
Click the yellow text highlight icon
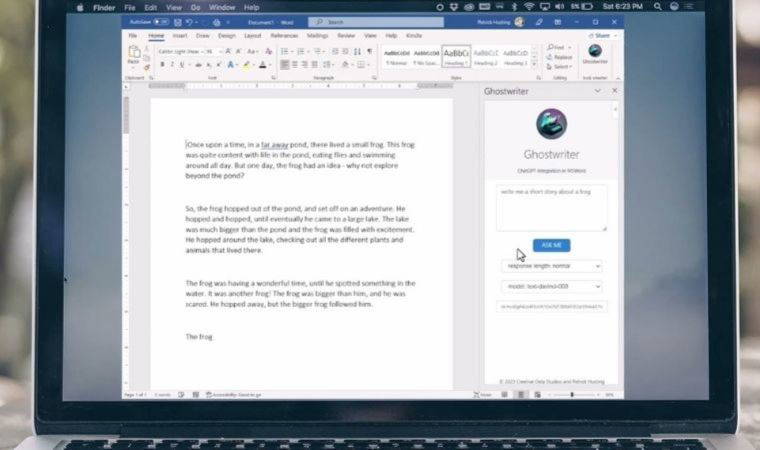click(x=247, y=64)
